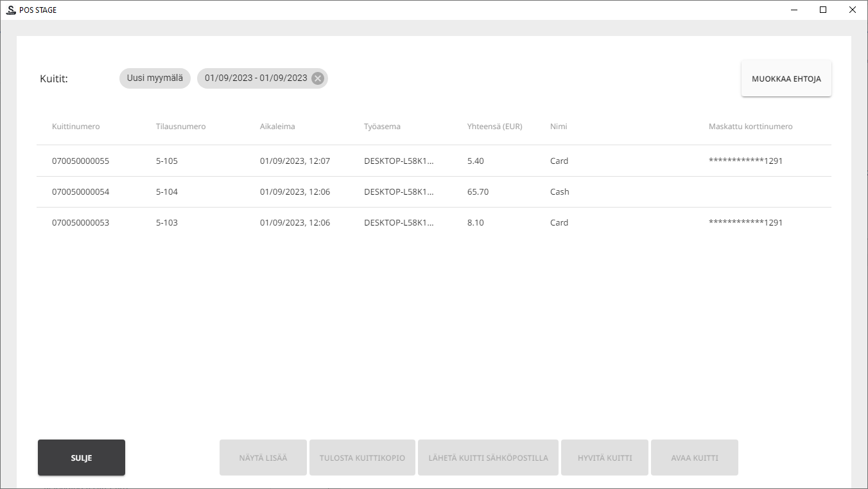868x489 pixels.
Task: Sort by Aikaleima column header
Action: click(277, 127)
